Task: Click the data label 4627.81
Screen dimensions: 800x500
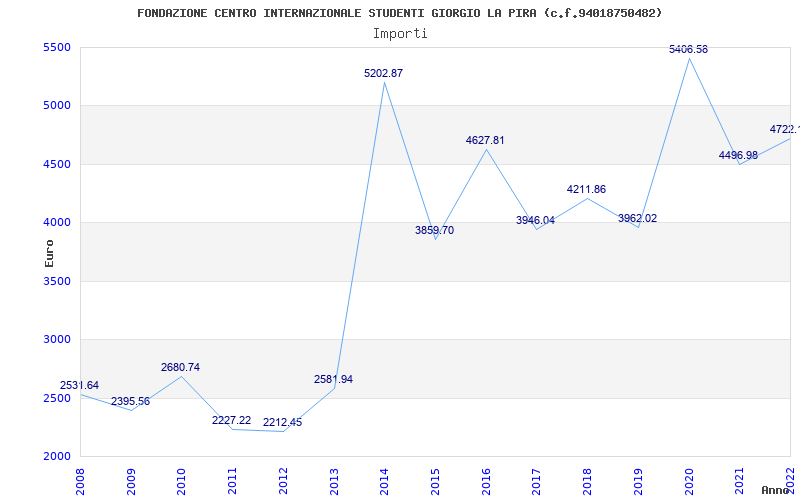Action: [485, 140]
